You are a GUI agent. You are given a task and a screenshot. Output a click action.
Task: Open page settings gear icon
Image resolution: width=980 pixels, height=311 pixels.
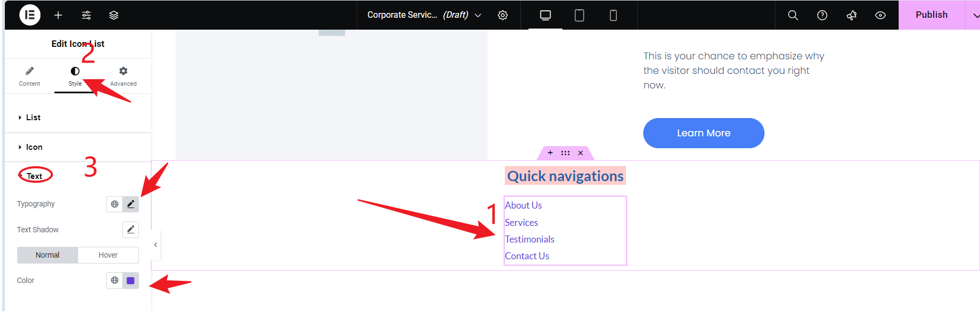click(x=503, y=15)
